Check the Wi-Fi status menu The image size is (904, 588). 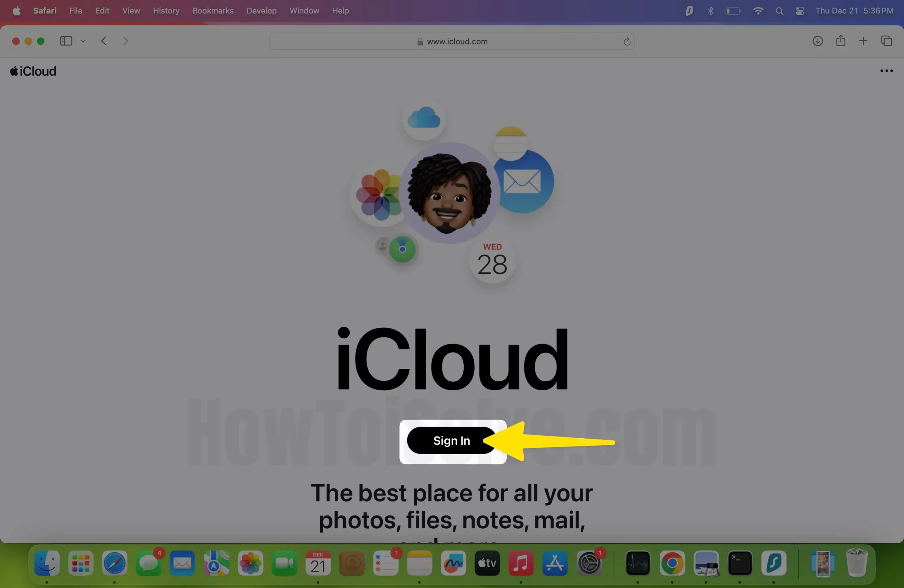tap(758, 11)
